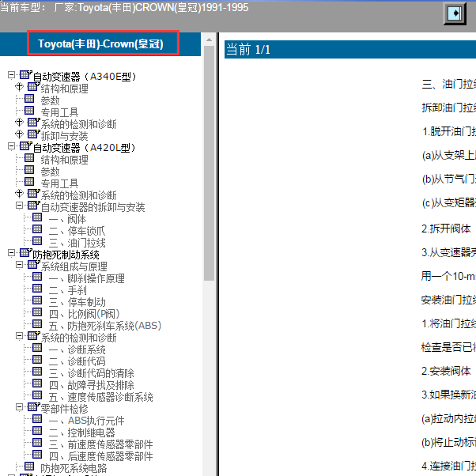The image size is (476, 476).
Task: Click the page icon beside 一、阀体
Action: pos(37,217)
